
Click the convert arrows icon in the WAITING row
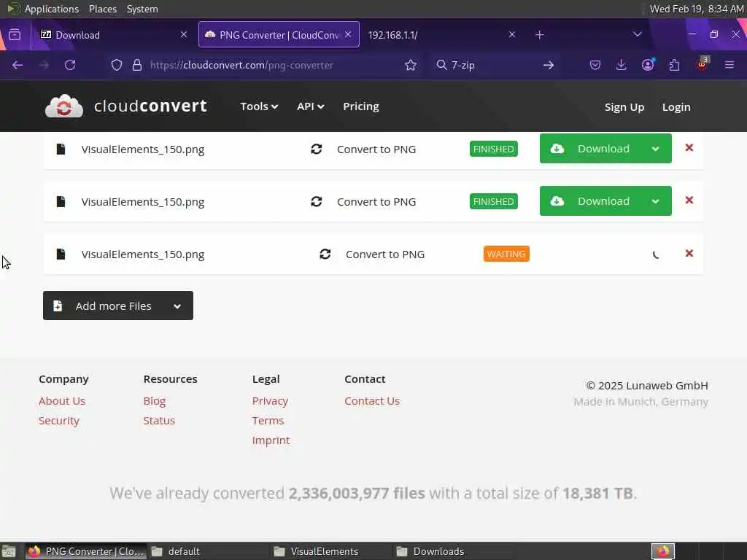click(x=325, y=254)
